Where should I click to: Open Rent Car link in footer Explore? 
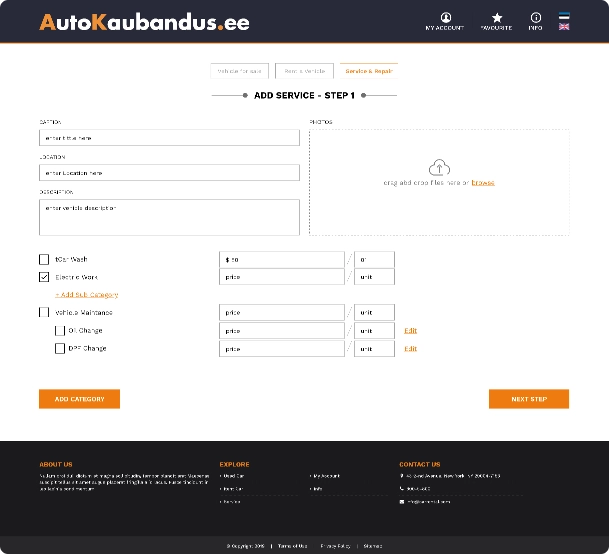click(x=232, y=489)
